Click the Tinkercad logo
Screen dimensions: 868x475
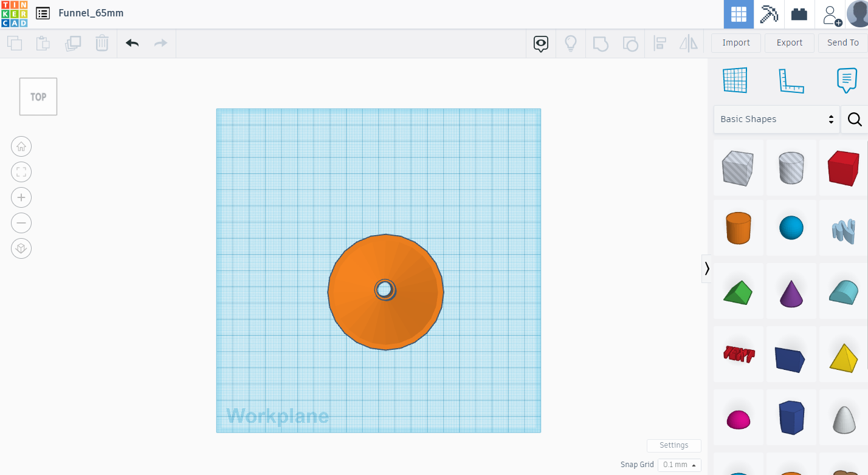point(14,14)
